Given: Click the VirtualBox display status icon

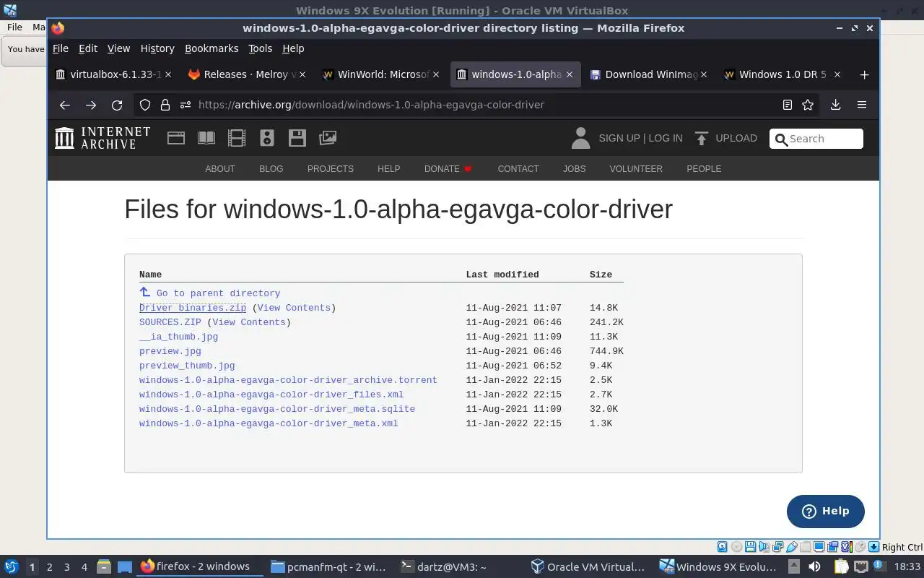Looking at the screenshot, I should point(819,547).
